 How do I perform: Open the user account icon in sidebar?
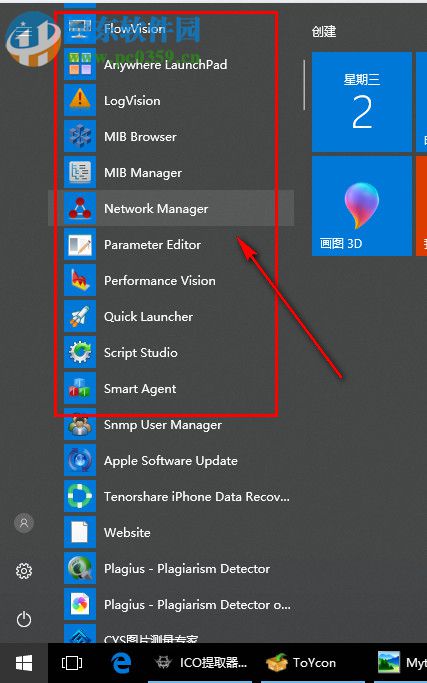point(24,523)
